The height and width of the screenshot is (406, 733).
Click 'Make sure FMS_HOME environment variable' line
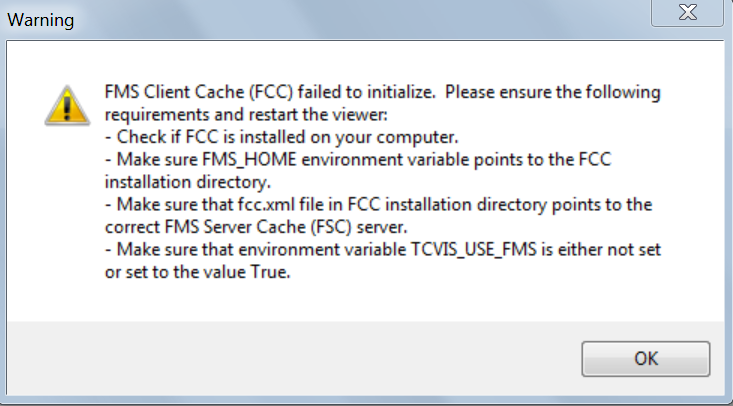[358, 160]
